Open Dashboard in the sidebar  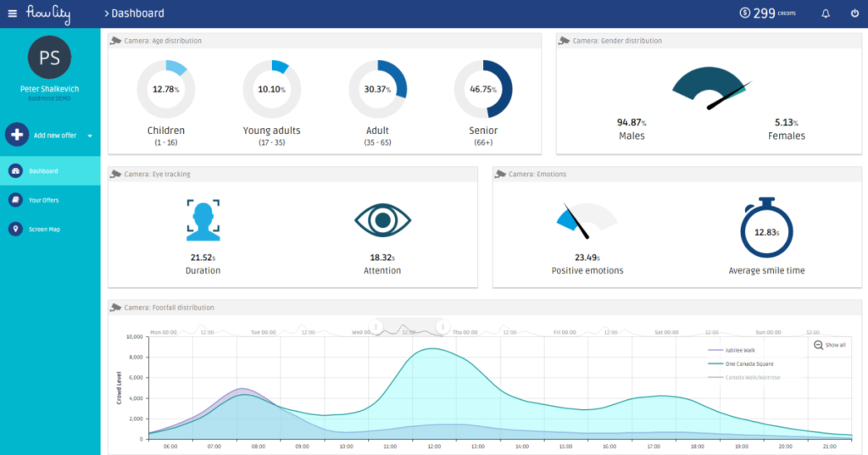pyautogui.click(x=50, y=171)
